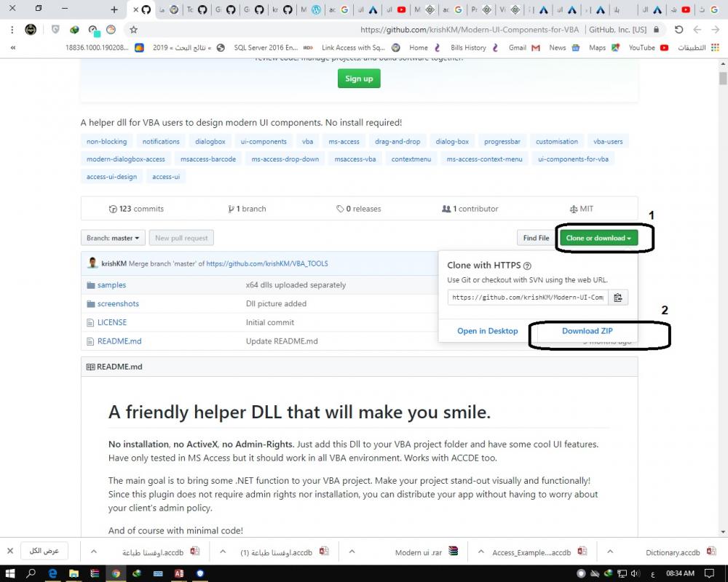This screenshot has width=728, height=582.
Task: Open the Gmail bookmark
Action: (524, 47)
